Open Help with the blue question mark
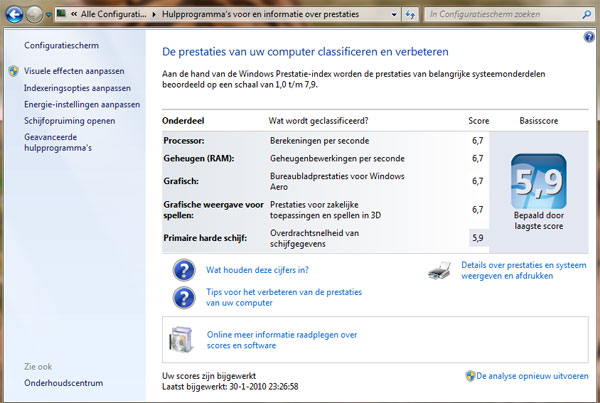The width and height of the screenshot is (600, 403). tap(589, 37)
